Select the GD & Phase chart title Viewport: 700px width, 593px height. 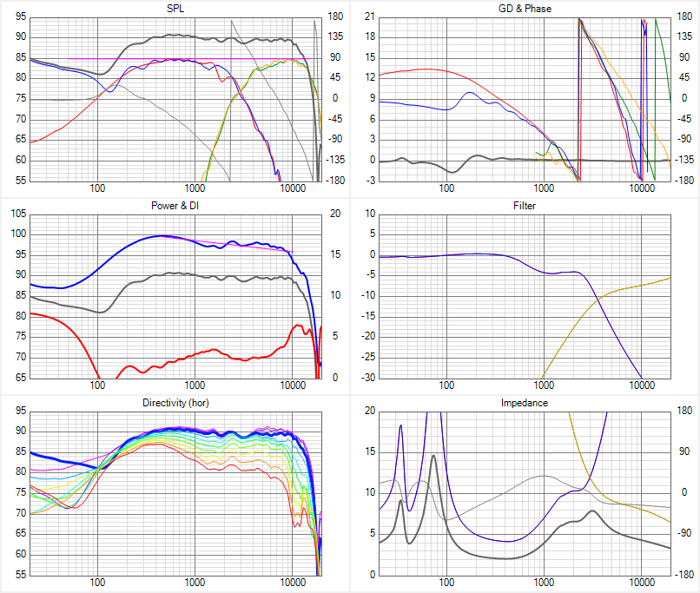(x=525, y=9)
